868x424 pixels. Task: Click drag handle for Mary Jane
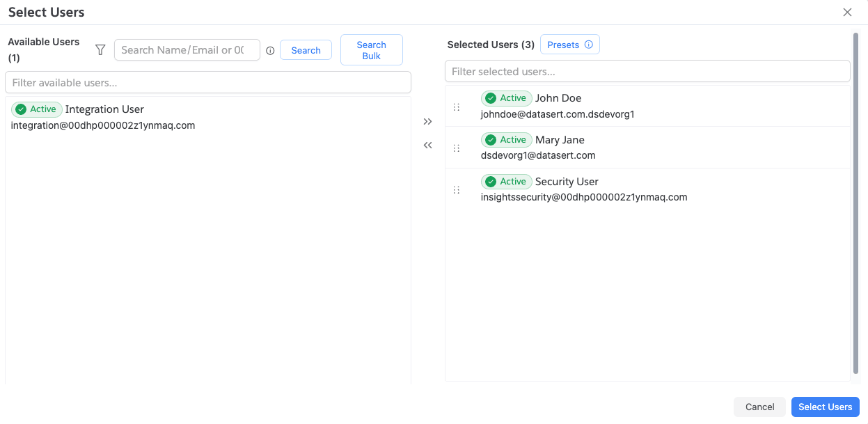[x=457, y=148]
